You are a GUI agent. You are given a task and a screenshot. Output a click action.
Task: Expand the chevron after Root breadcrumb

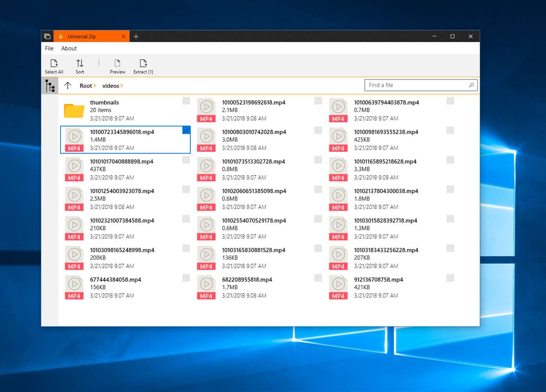[x=95, y=86]
